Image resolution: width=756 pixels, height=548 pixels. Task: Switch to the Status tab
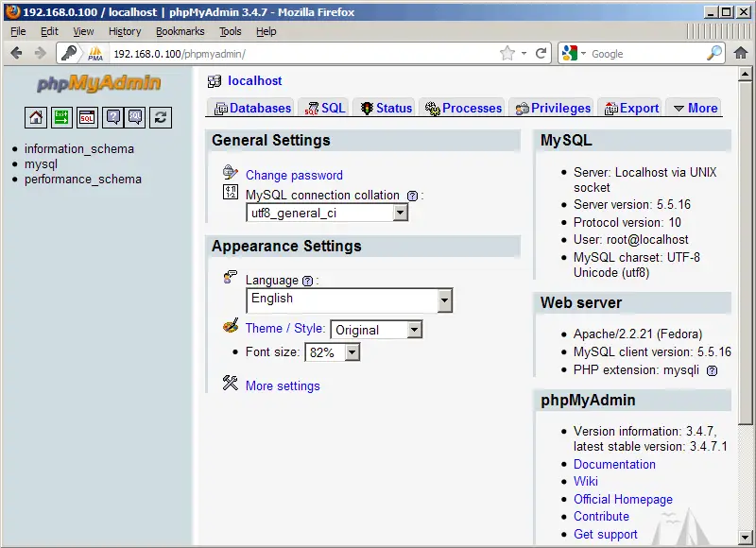tap(387, 108)
